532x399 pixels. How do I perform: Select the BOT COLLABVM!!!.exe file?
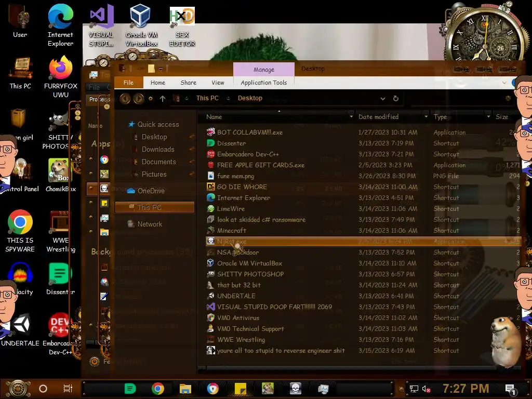pos(363,132)
